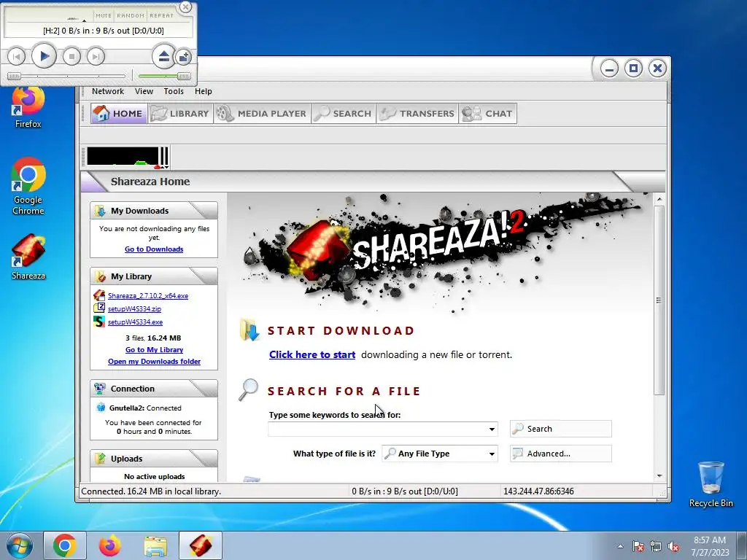Image resolution: width=747 pixels, height=560 pixels.
Task: Click the Google Chrome desktop shortcut
Action: click(28, 186)
